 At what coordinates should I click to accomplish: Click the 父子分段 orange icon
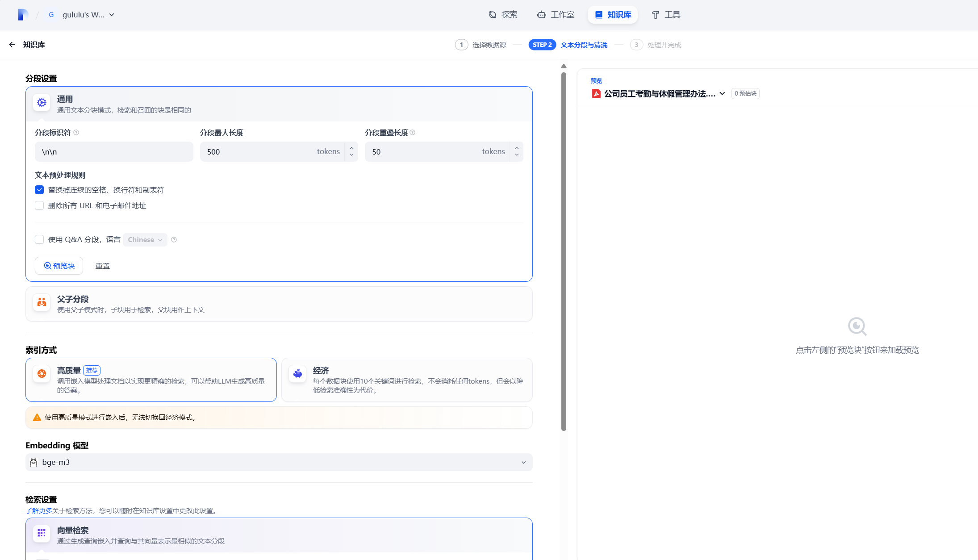tap(42, 302)
